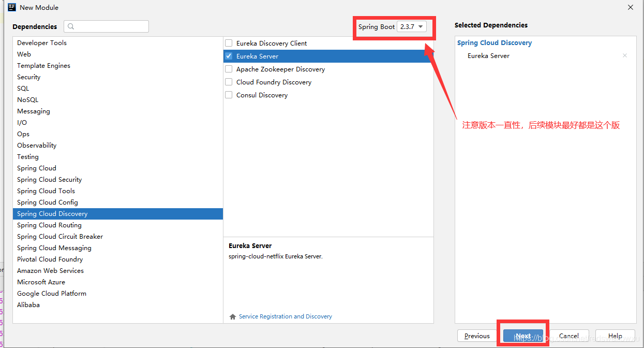Click the Next button
This screenshot has height=348, width=644.
(x=523, y=336)
